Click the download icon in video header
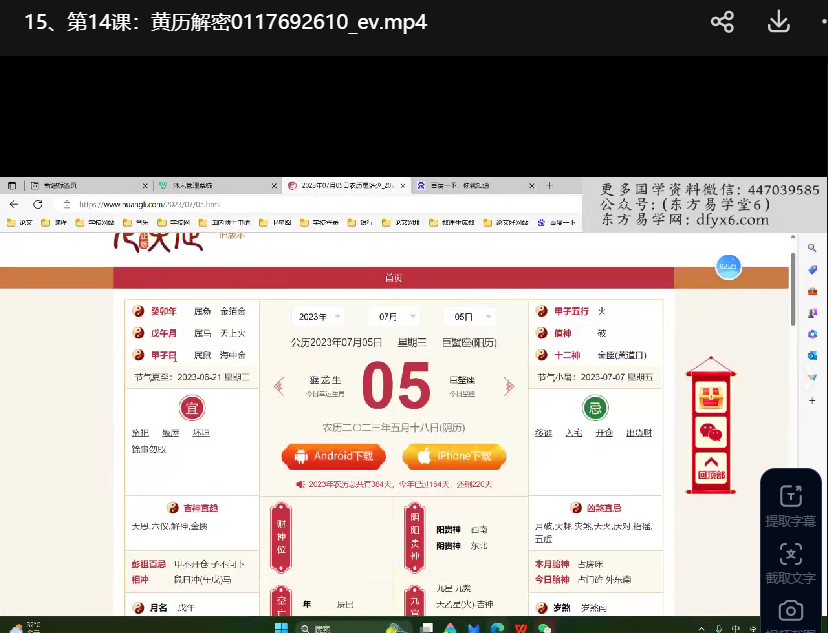Image resolution: width=828 pixels, height=633 pixels. tap(779, 22)
